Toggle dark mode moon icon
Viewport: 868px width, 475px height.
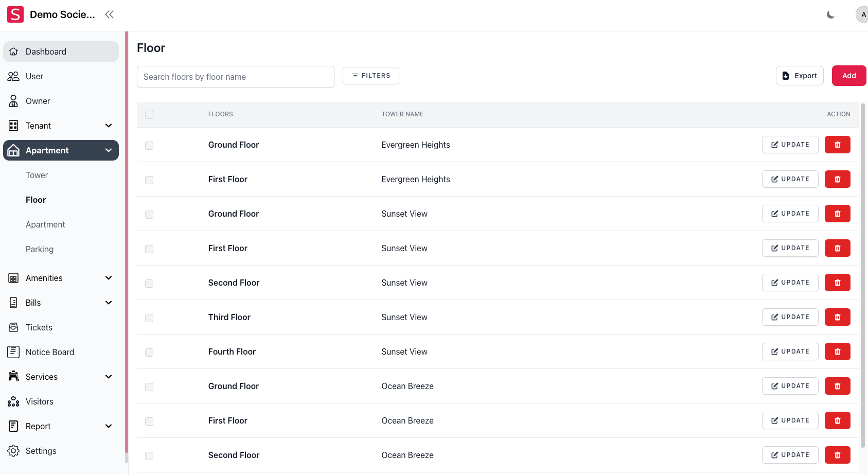830,15
